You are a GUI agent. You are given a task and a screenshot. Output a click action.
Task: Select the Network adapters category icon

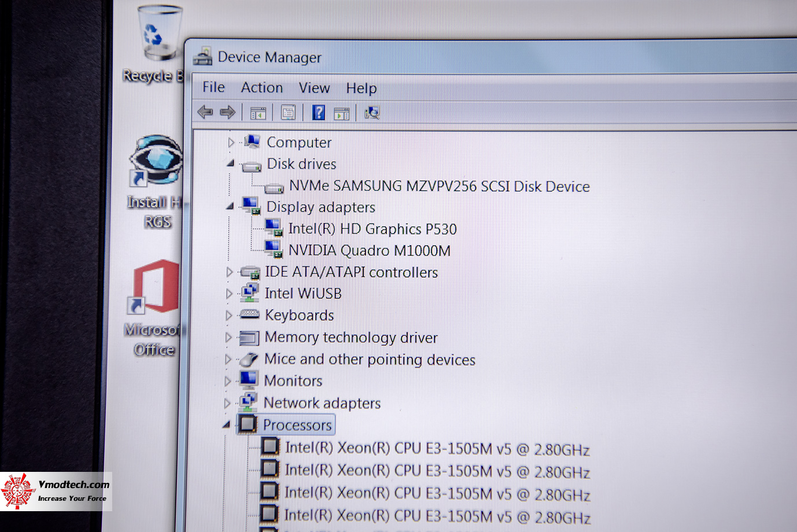(249, 402)
